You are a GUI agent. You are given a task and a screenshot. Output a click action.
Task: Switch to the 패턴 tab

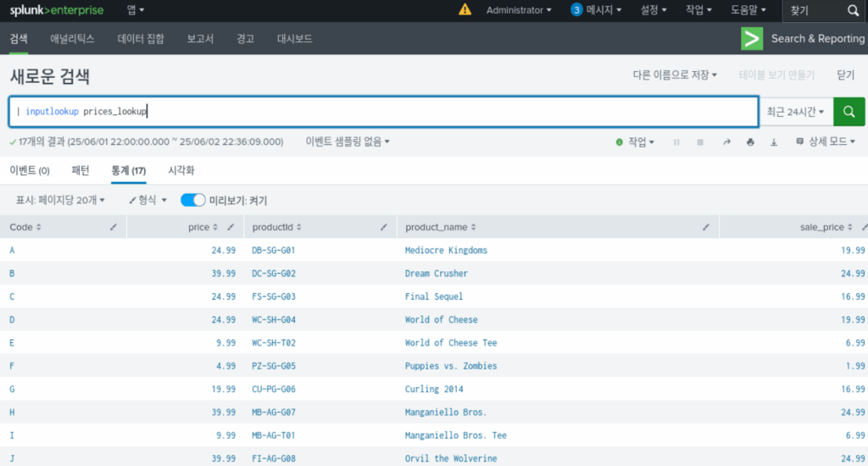(81, 170)
